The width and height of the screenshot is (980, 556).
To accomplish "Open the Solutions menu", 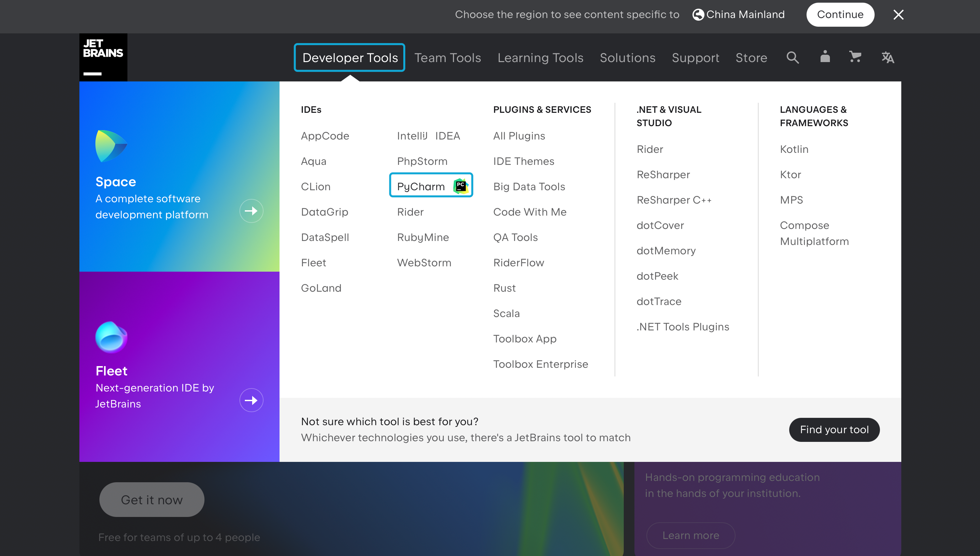I will (x=627, y=58).
